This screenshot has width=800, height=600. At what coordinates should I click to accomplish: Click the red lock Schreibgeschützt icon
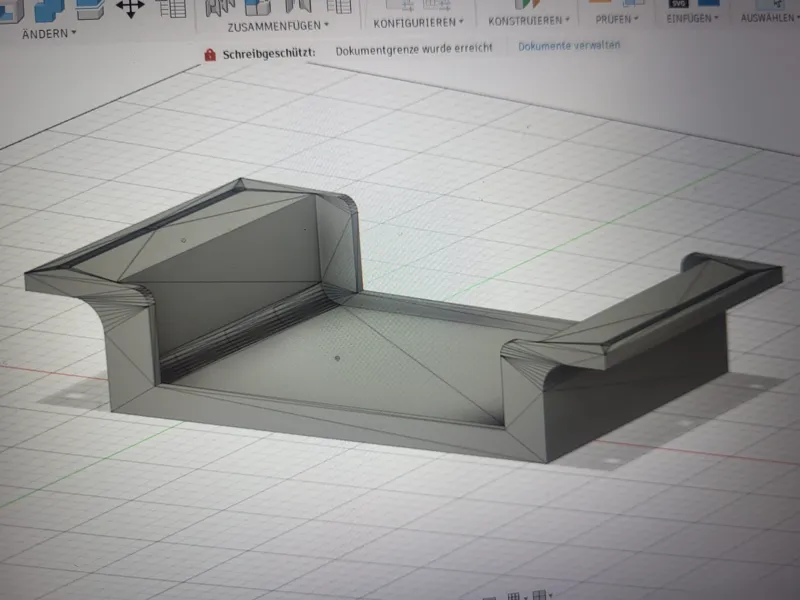point(210,55)
